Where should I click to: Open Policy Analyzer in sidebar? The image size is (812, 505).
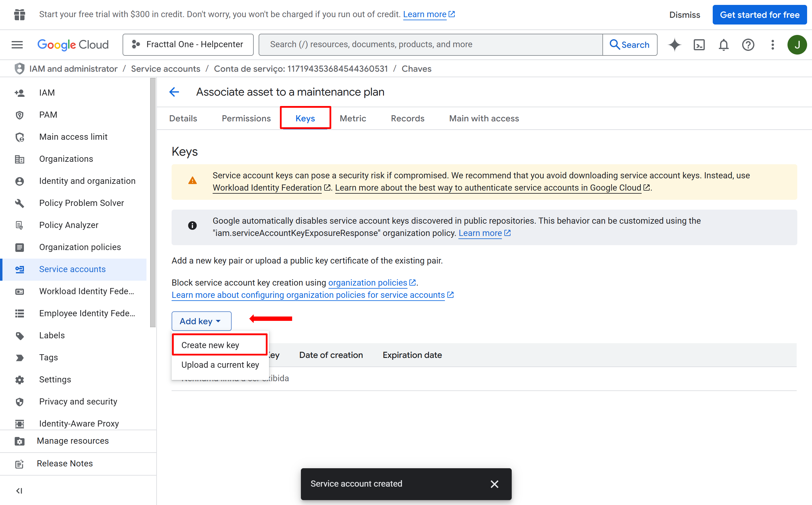point(68,225)
